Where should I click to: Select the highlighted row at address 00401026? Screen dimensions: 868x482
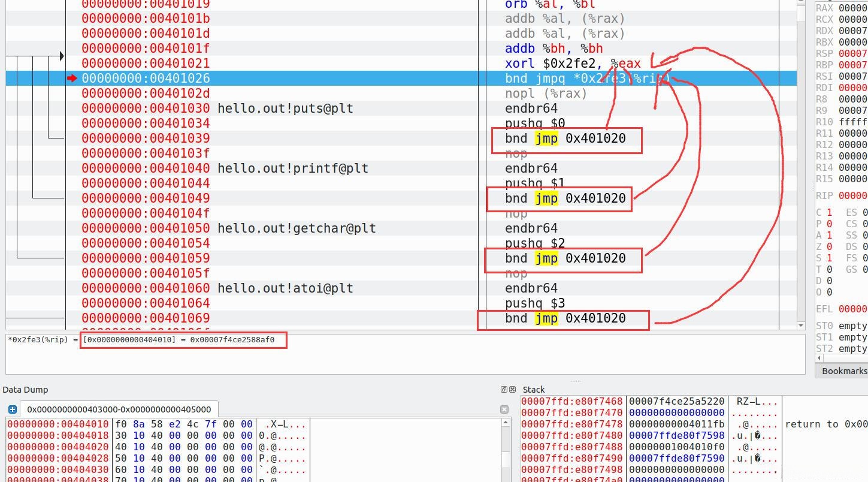click(x=401, y=78)
